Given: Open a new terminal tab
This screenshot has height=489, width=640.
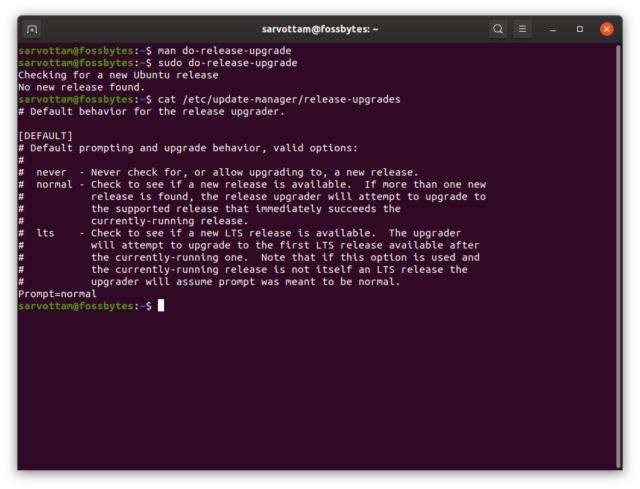Looking at the screenshot, I should click(x=32, y=29).
